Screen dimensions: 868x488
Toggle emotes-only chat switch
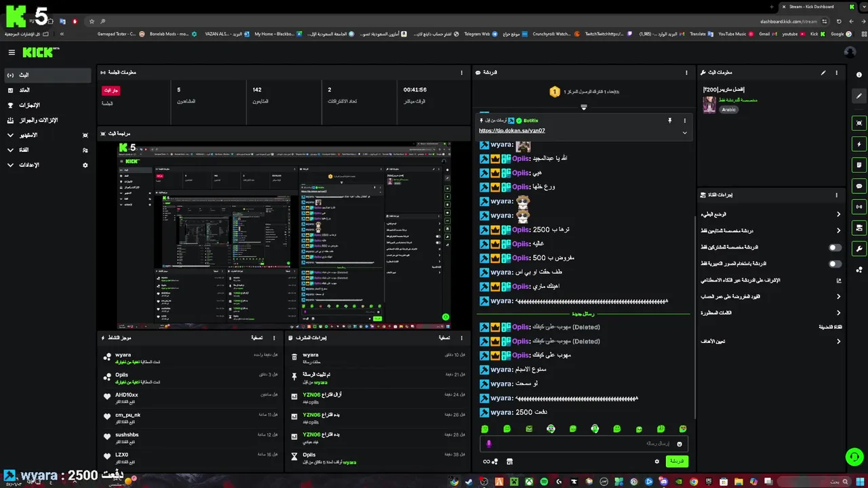tap(835, 264)
